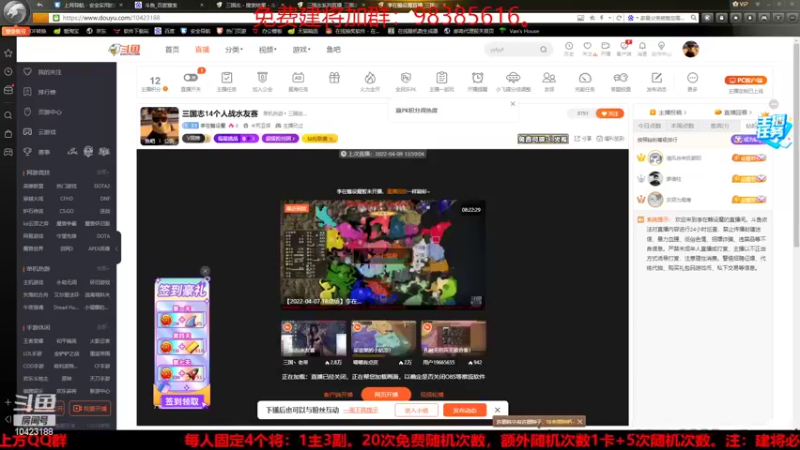Open the PK battle icon
Viewport: 800px width, 450px height.
click(406, 78)
